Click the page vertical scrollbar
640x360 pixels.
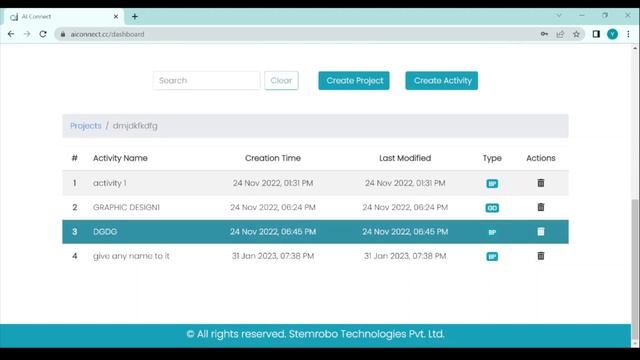[x=635, y=269]
